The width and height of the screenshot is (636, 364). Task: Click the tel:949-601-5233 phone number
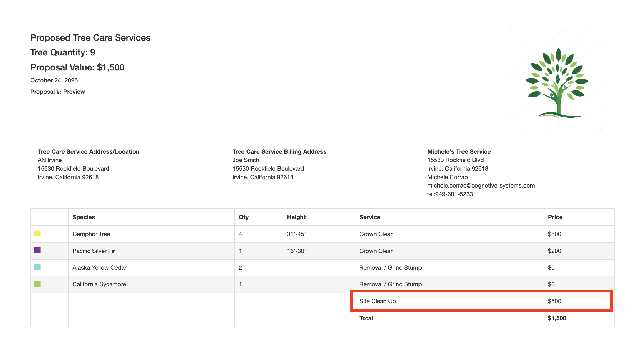pos(450,194)
